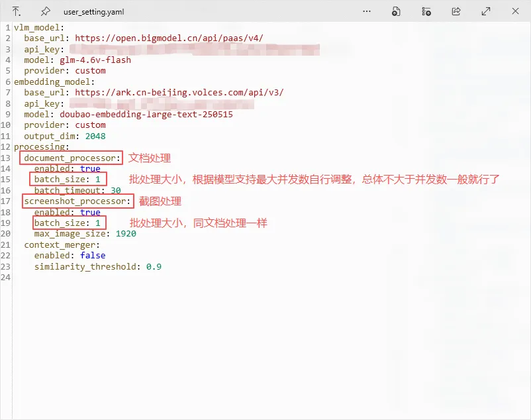The width and height of the screenshot is (531, 420).
Task: Click the batch_size value 1 under screenshot_processor
Action: coord(97,223)
